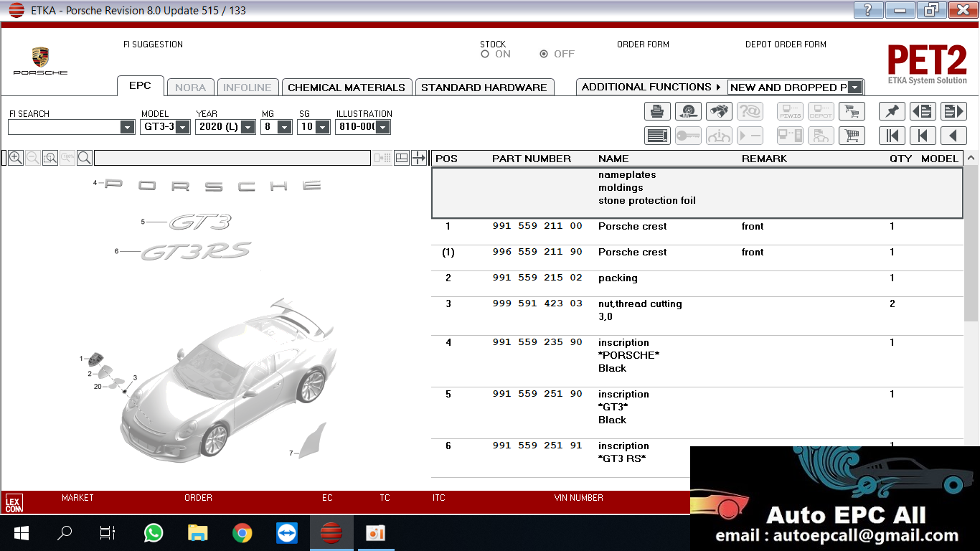The height and width of the screenshot is (551, 980).
Task: Open the ILLUSTRATION dropdown 810-000
Action: pyautogui.click(x=383, y=127)
